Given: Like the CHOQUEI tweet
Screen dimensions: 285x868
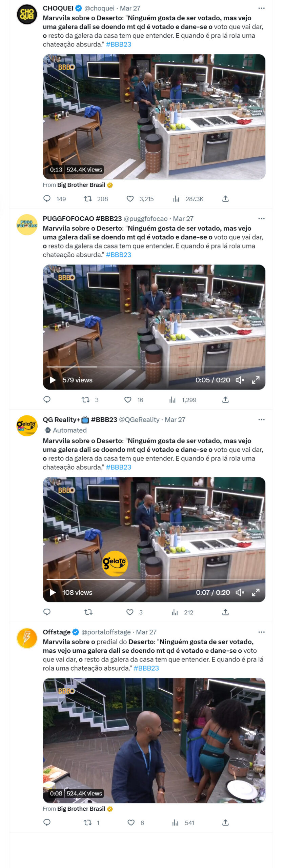Looking at the screenshot, I should (130, 199).
